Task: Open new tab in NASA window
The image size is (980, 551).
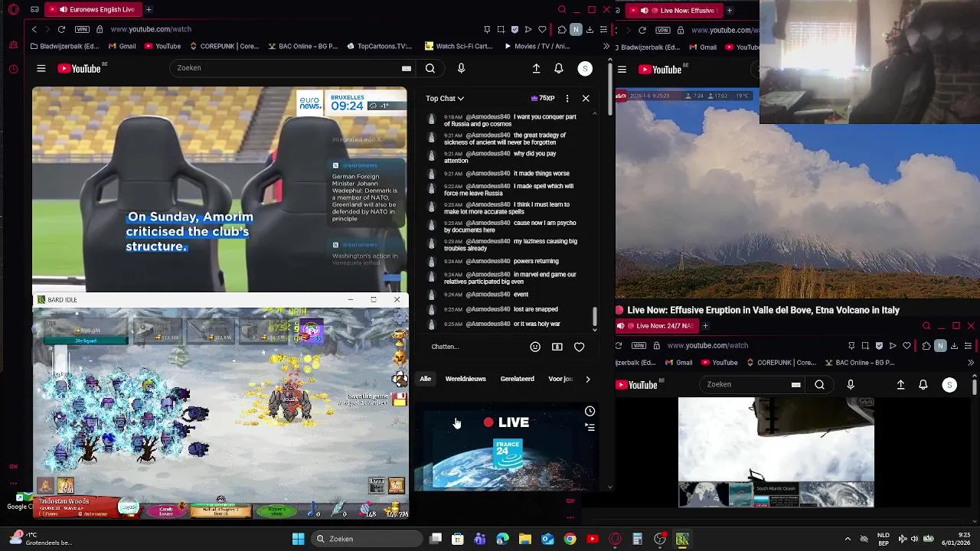Action: tap(705, 326)
